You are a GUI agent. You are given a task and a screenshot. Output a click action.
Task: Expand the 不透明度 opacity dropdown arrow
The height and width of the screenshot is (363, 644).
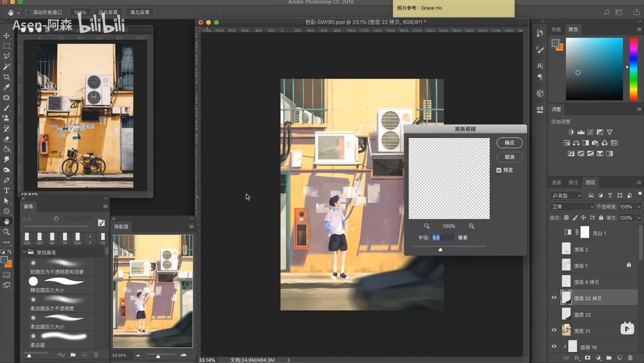click(x=639, y=206)
